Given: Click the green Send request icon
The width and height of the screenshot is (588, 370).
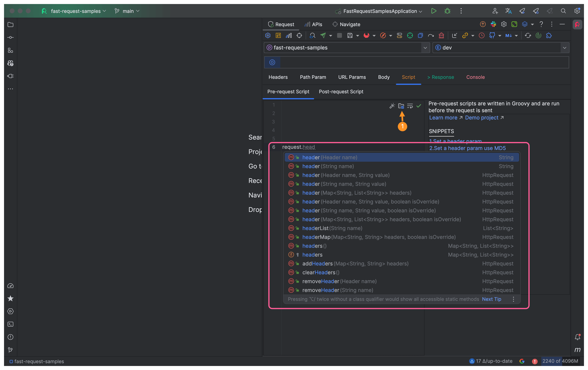Looking at the screenshot, I should click(323, 35).
